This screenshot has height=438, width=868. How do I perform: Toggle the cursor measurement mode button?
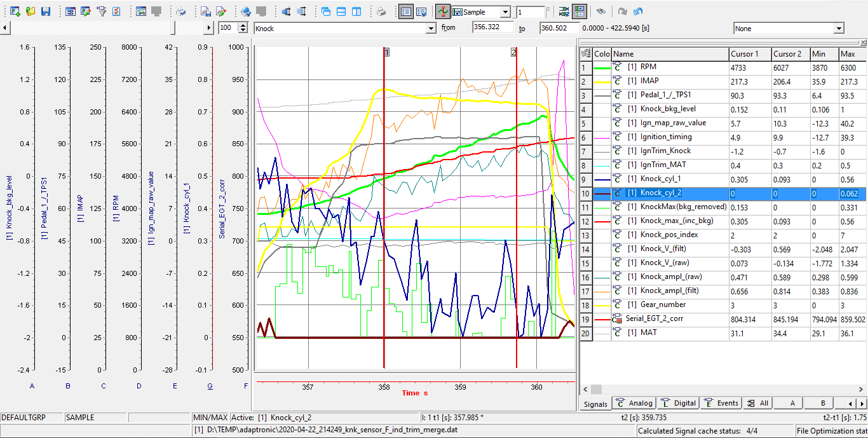pyautogui.click(x=443, y=11)
